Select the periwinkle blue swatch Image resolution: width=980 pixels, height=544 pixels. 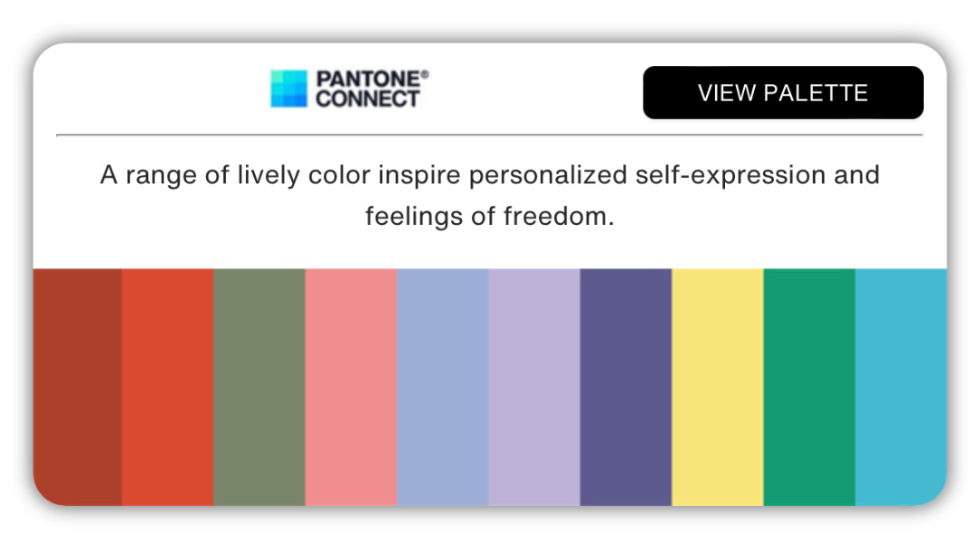click(443, 387)
